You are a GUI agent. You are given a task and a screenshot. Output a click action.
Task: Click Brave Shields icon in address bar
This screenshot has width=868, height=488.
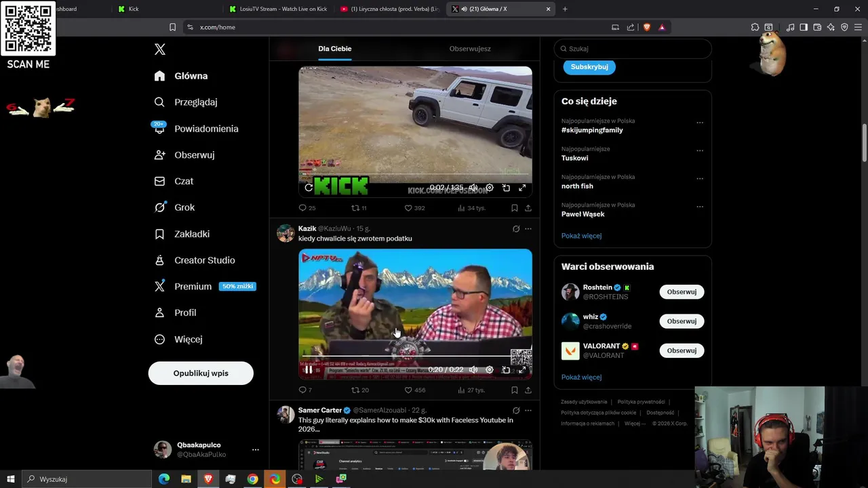pyautogui.click(x=646, y=27)
